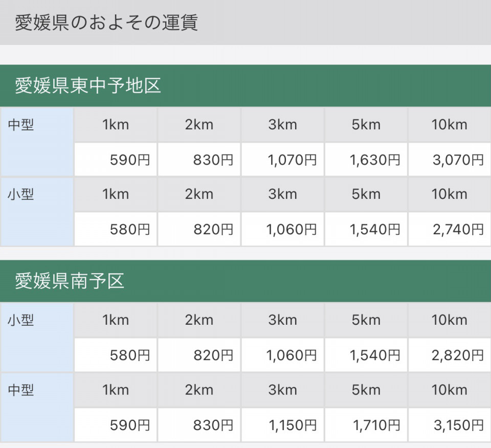Select the 1km header in the 南予区 小型 row
The height and width of the screenshot is (448, 491).
116,320
